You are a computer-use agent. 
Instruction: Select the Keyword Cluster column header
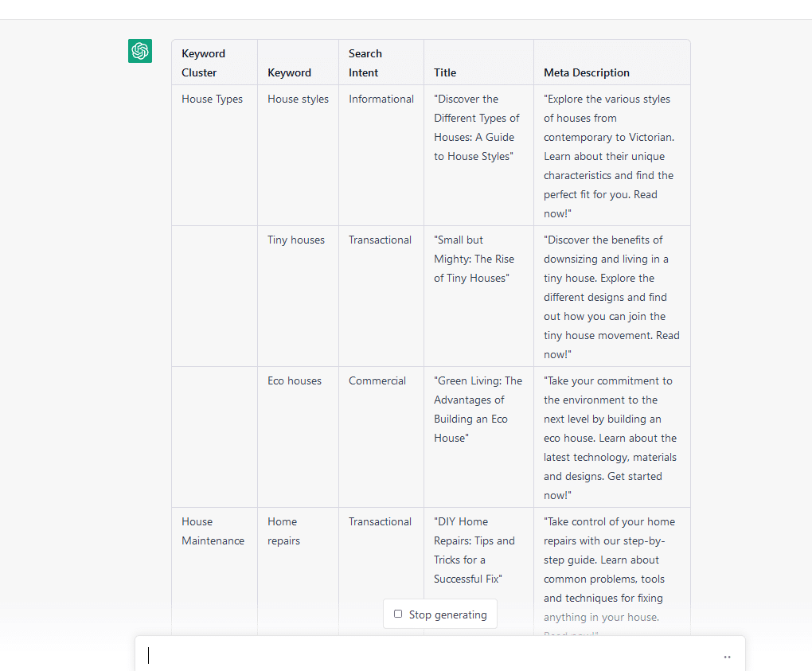pos(204,63)
